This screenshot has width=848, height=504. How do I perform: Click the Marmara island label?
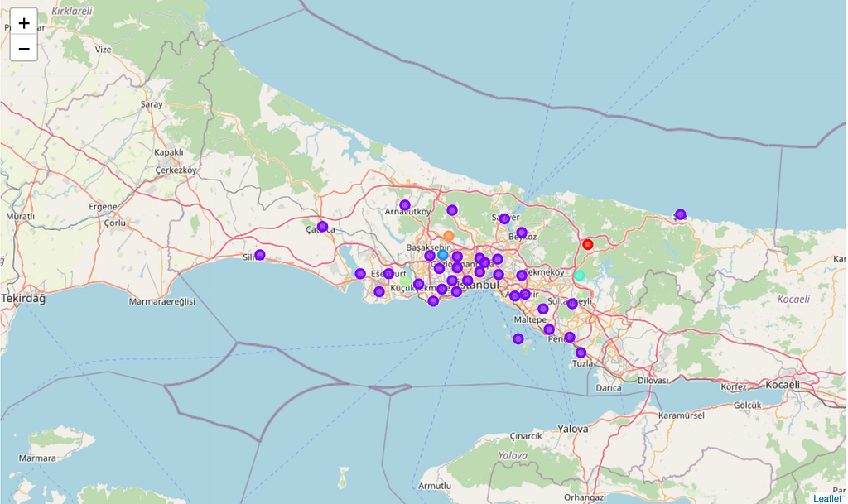point(37,458)
